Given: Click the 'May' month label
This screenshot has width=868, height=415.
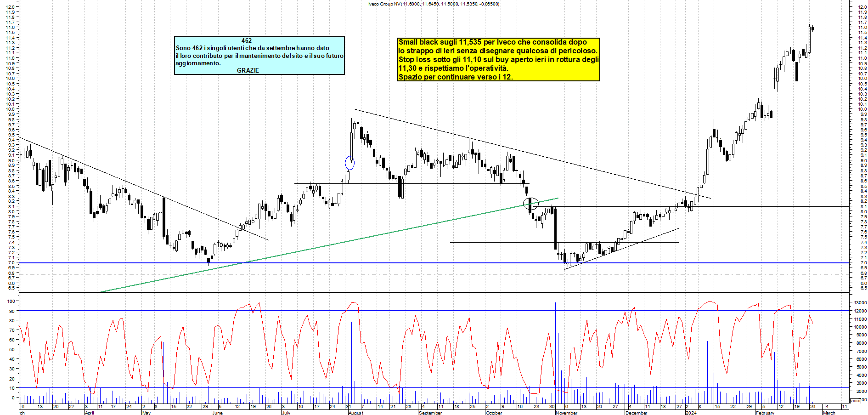Looking at the screenshot, I should (147, 413).
